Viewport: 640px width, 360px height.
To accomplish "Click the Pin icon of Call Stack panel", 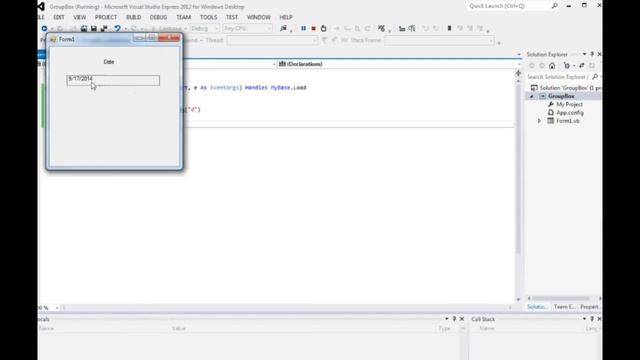I will click(x=592, y=319).
